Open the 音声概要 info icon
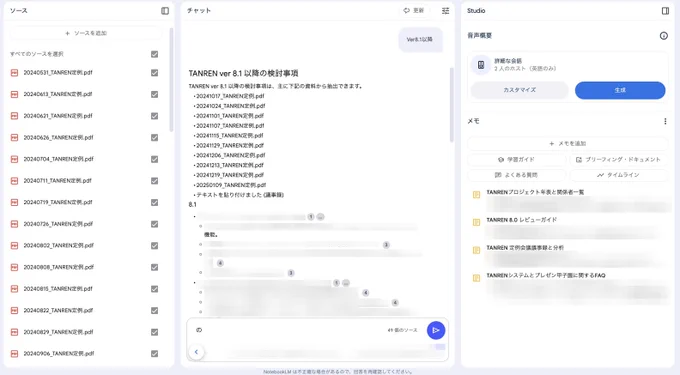Screen dimensions: 680x375 click(664, 36)
